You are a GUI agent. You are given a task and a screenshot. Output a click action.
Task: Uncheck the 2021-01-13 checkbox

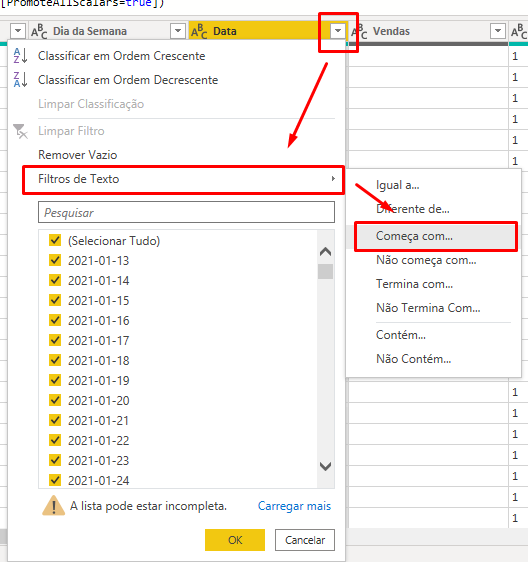(x=55, y=260)
